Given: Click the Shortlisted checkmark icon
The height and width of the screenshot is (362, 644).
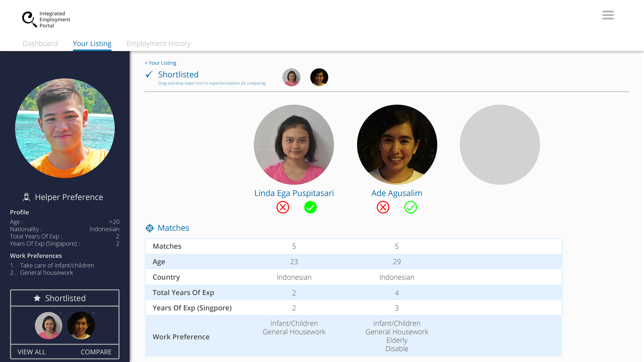Looking at the screenshot, I should (149, 74).
